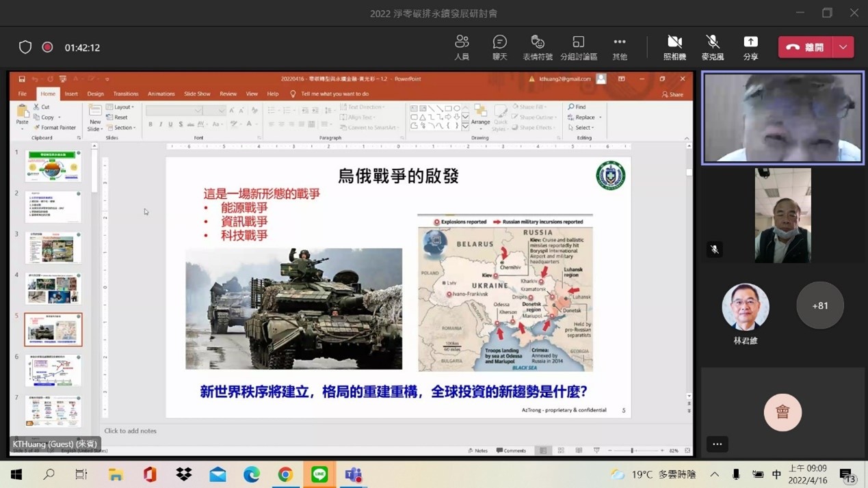Screen dimensions: 868x488
Task: Toggle text Shadow formatting
Action: 181,124
